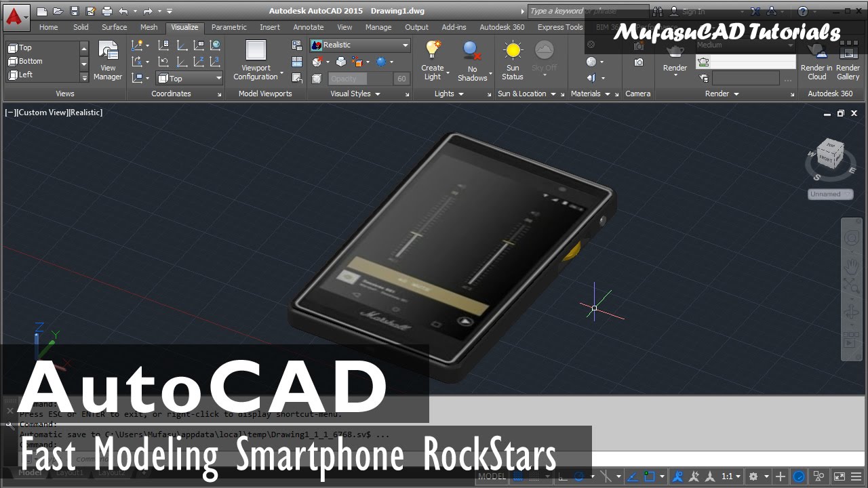Open the 1:1 annotation scale dropdown
868x488 pixels.
coord(730,476)
